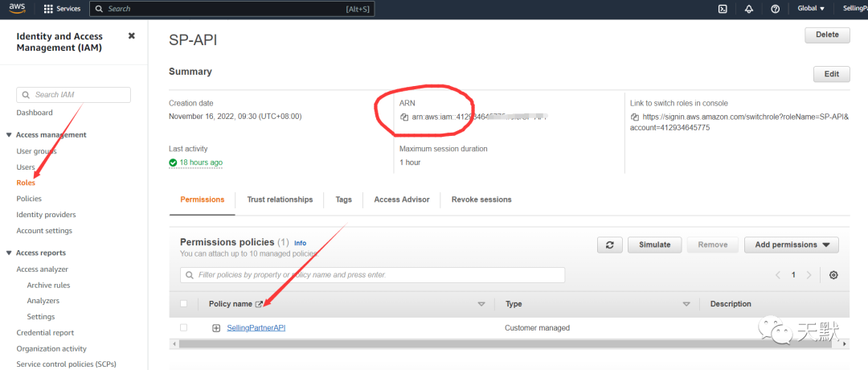Open the Revoke sessions tab

481,199
